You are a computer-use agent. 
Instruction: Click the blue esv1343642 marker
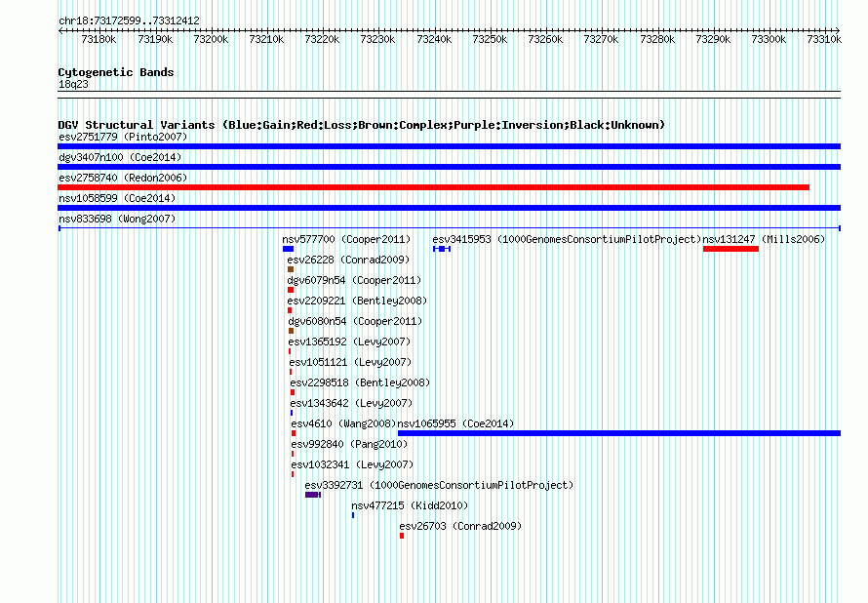click(x=292, y=413)
